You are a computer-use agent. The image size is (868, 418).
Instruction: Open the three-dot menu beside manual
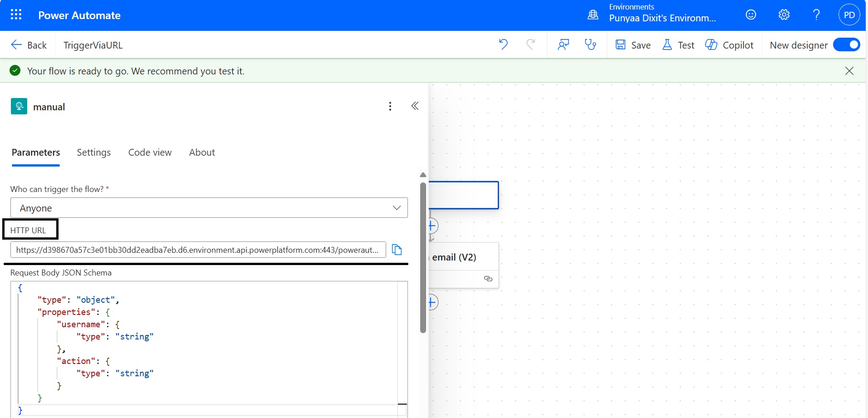[x=390, y=106]
